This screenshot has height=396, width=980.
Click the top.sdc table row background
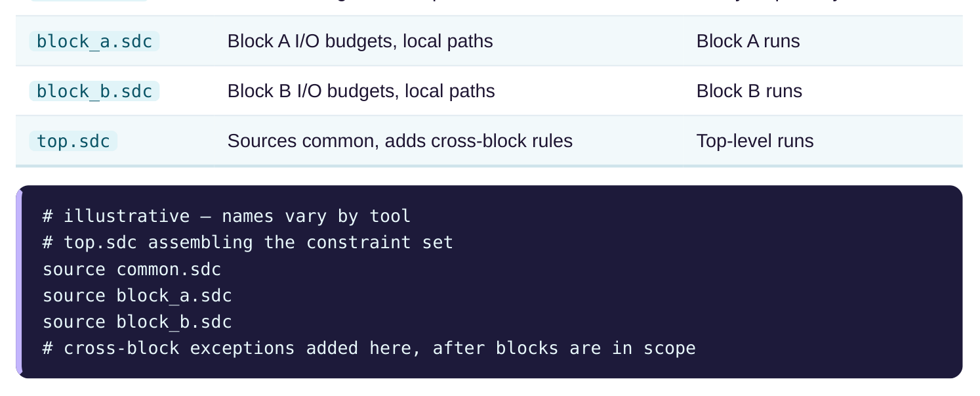(x=489, y=141)
